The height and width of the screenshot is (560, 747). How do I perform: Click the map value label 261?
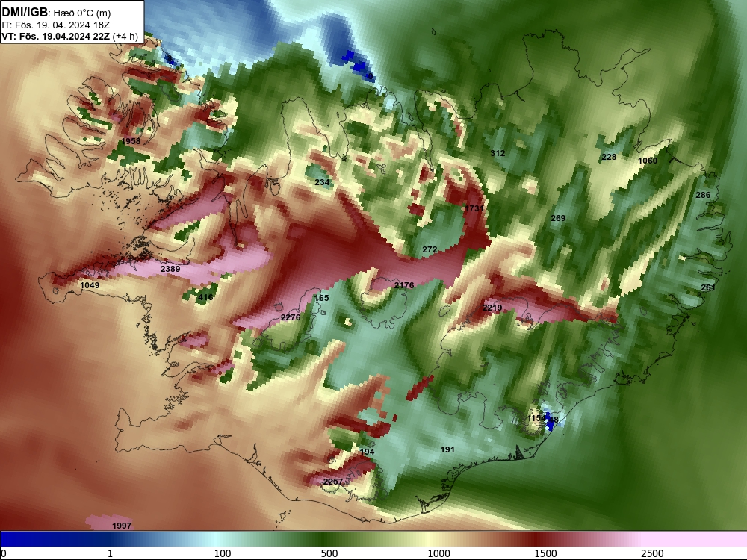(708, 287)
